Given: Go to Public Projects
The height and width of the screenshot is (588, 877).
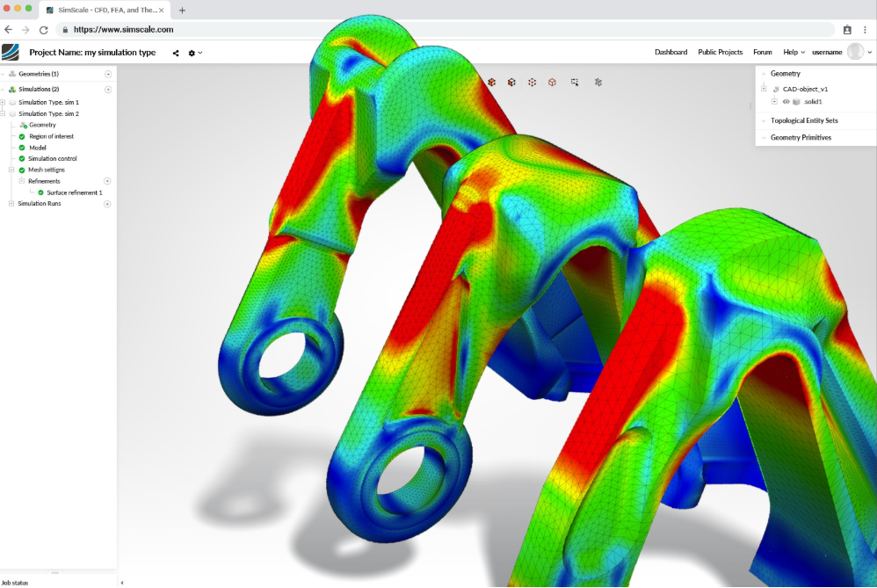Looking at the screenshot, I should (x=720, y=53).
